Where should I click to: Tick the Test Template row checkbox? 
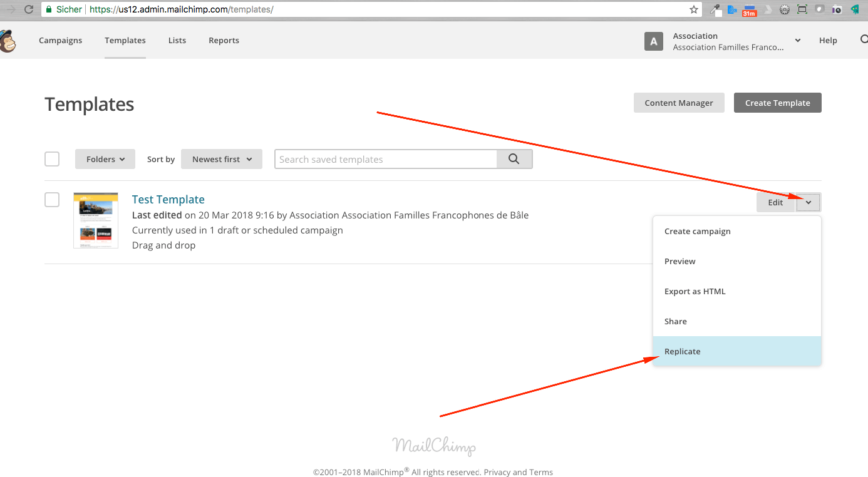tap(52, 200)
